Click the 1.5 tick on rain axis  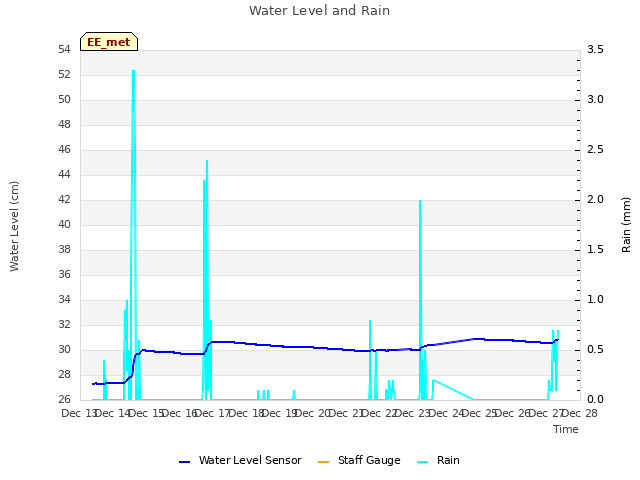tap(595, 249)
